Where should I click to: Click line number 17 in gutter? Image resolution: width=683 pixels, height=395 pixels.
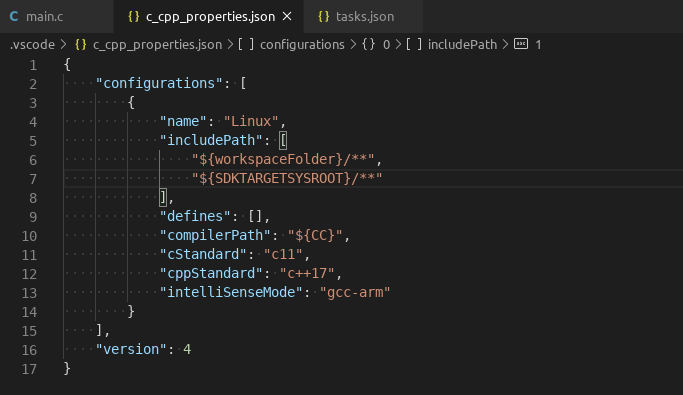[x=29, y=369]
